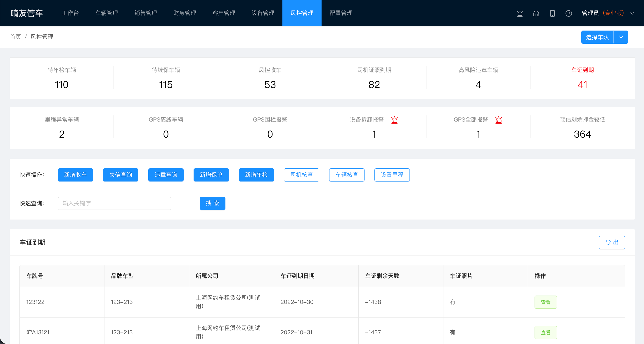Click 设置里程 outlined button

(x=392, y=175)
